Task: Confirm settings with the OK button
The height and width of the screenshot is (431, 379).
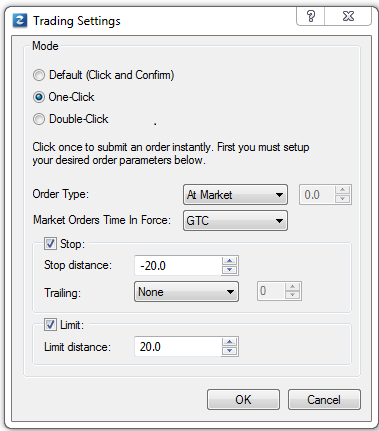Action: [x=243, y=399]
